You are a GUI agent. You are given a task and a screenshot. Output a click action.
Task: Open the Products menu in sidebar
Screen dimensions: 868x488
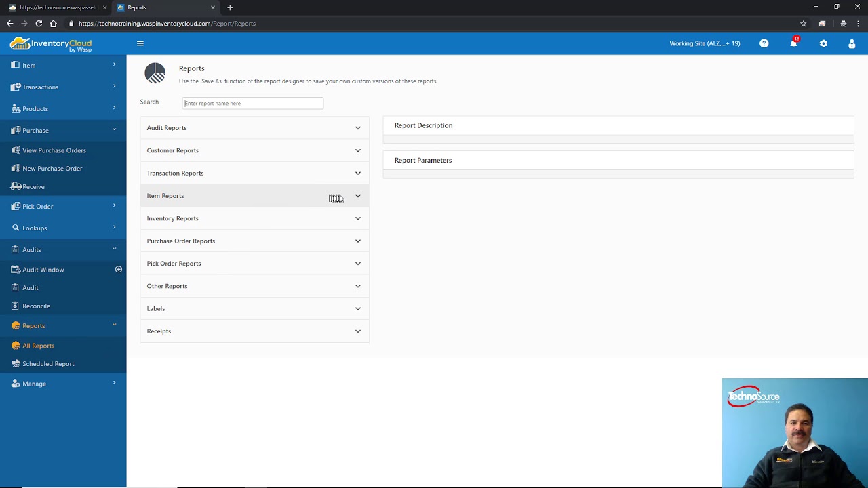coord(63,108)
